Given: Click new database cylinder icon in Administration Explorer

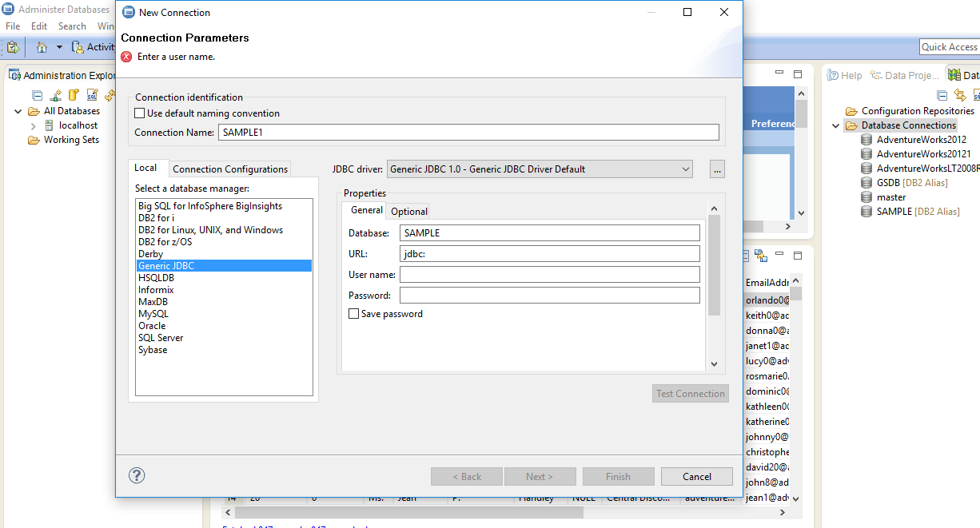Looking at the screenshot, I should 74,94.
